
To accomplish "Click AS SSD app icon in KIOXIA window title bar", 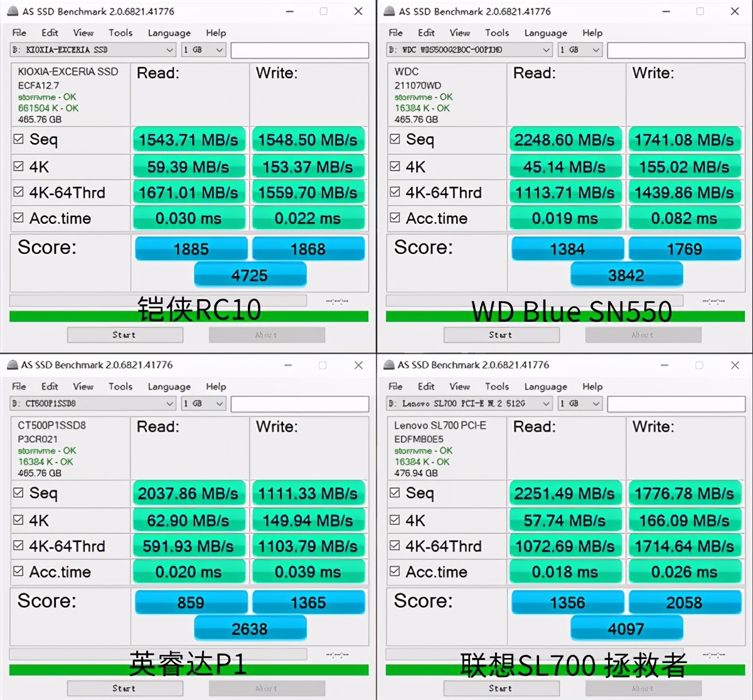I will (12, 11).
